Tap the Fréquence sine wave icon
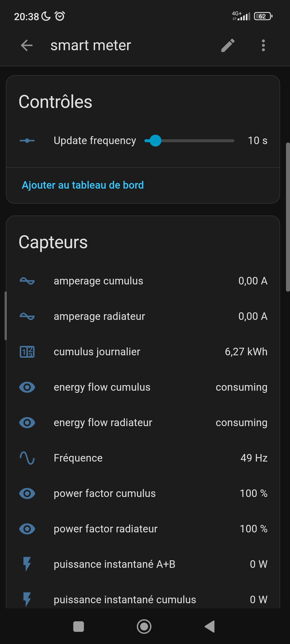 (x=27, y=458)
